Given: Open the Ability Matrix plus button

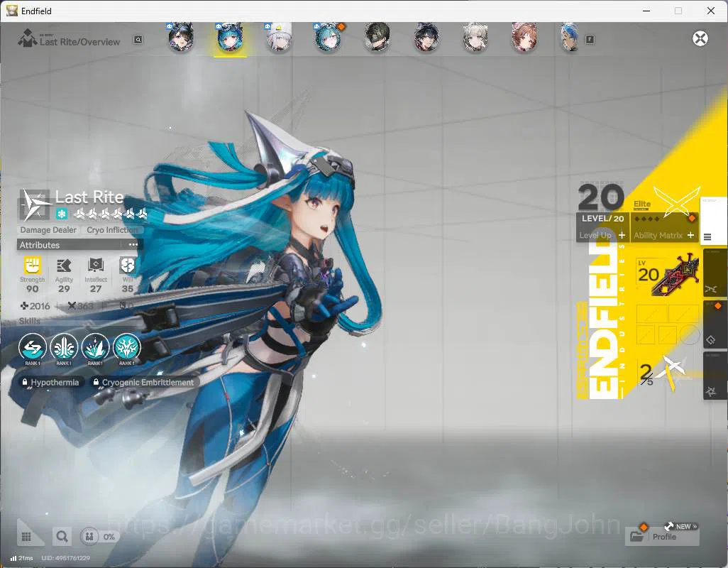Looking at the screenshot, I should coord(690,236).
